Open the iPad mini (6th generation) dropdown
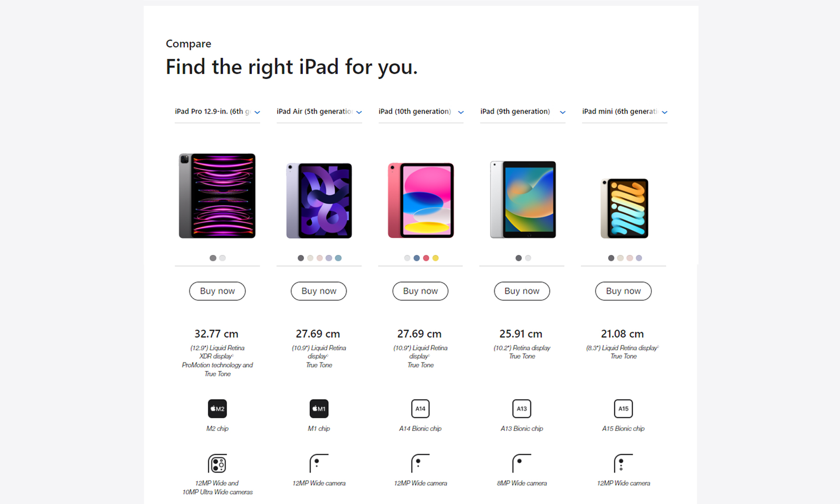 625,112
